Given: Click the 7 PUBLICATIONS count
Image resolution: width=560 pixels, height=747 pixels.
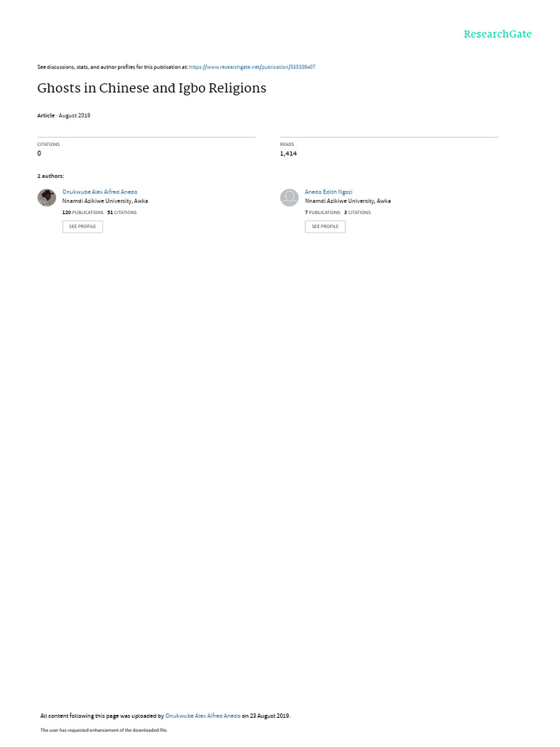Looking at the screenshot, I should click(323, 212).
